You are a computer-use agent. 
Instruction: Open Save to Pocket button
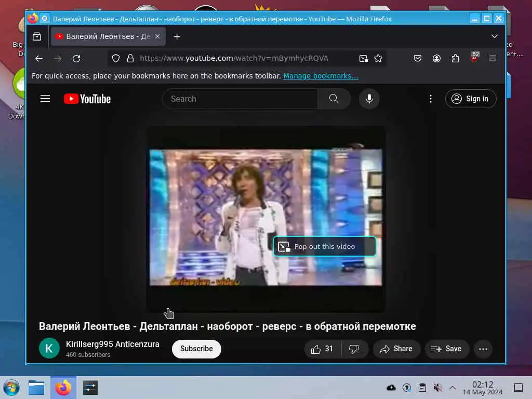(418, 58)
